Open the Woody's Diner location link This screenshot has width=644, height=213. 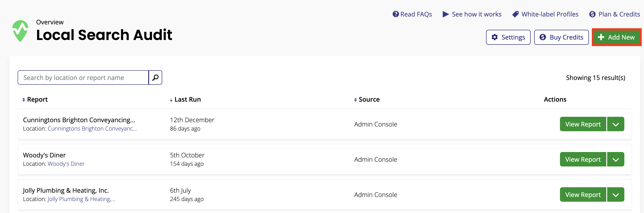click(66, 164)
